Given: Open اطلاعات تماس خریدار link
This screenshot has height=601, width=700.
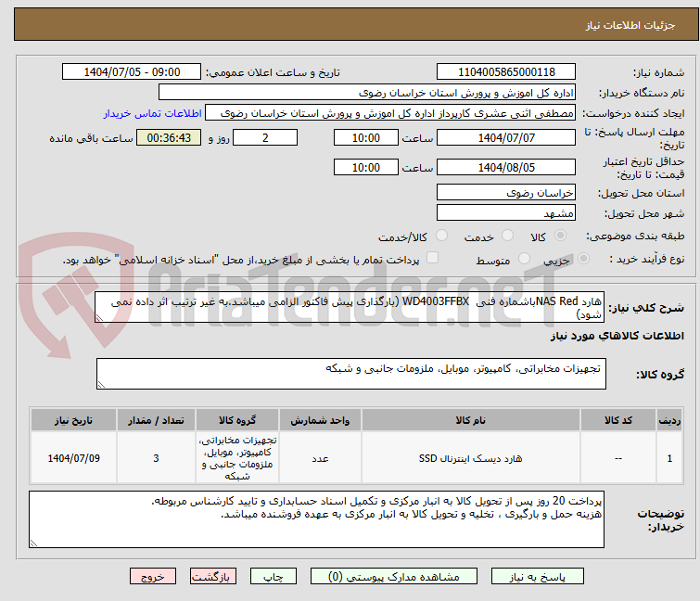Looking at the screenshot, I should click(153, 113).
